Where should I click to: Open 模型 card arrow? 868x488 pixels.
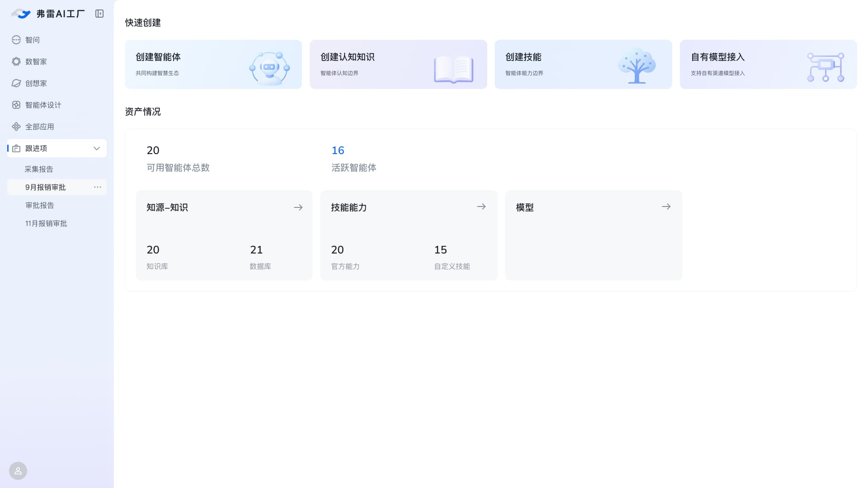coord(666,206)
